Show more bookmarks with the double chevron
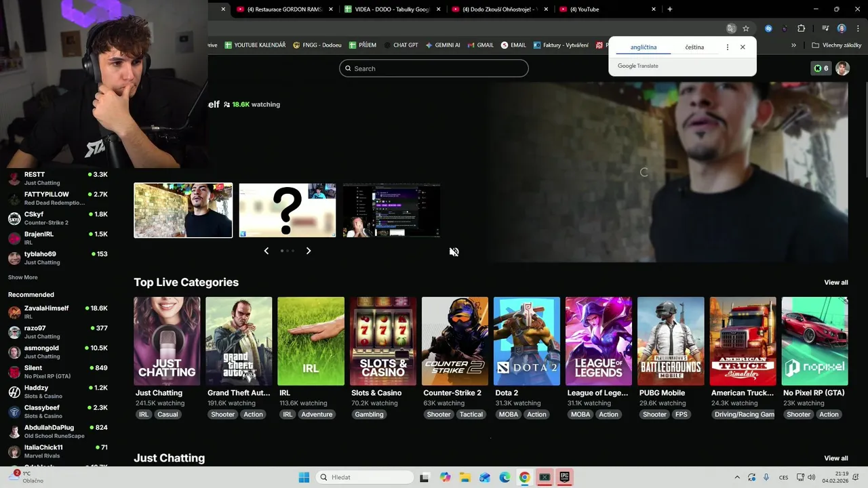Screen dimensions: 868x488 click(x=793, y=45)
